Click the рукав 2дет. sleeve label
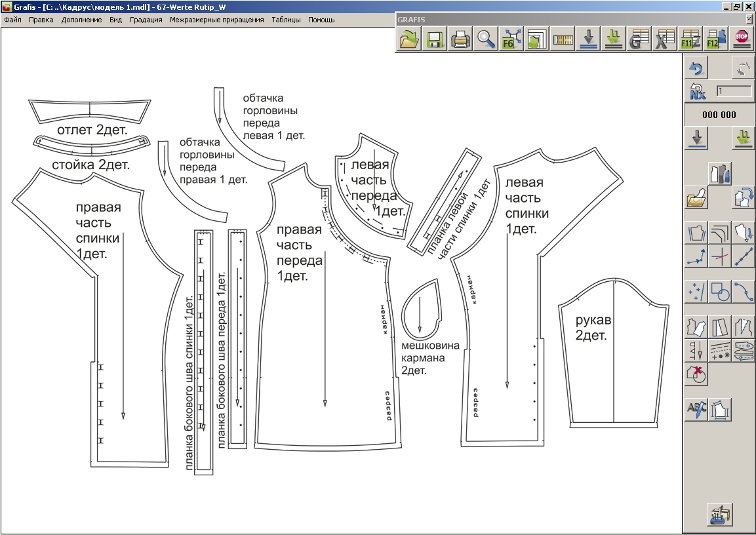Image resolution: width=756 pixels, height=535 pixels. (593, 328)
